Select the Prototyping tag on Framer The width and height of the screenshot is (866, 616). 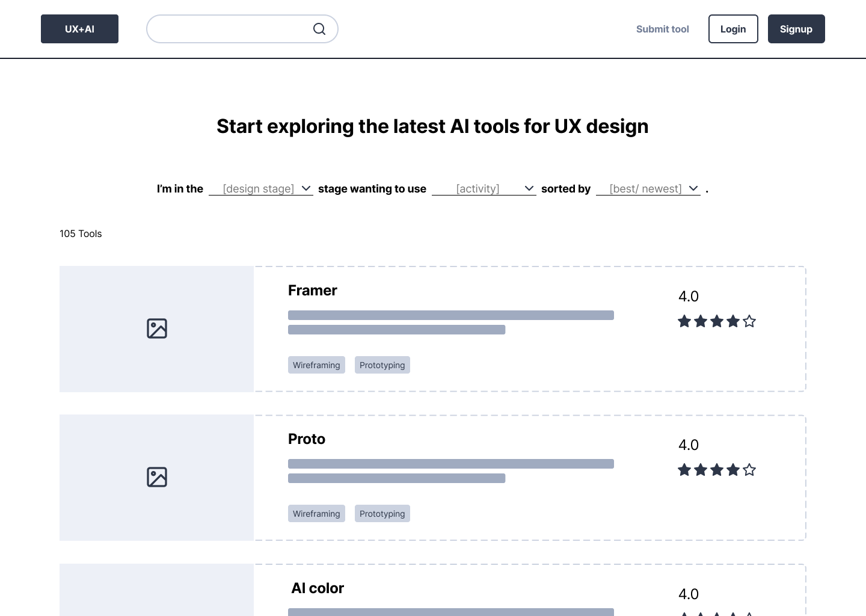[382, 365]
